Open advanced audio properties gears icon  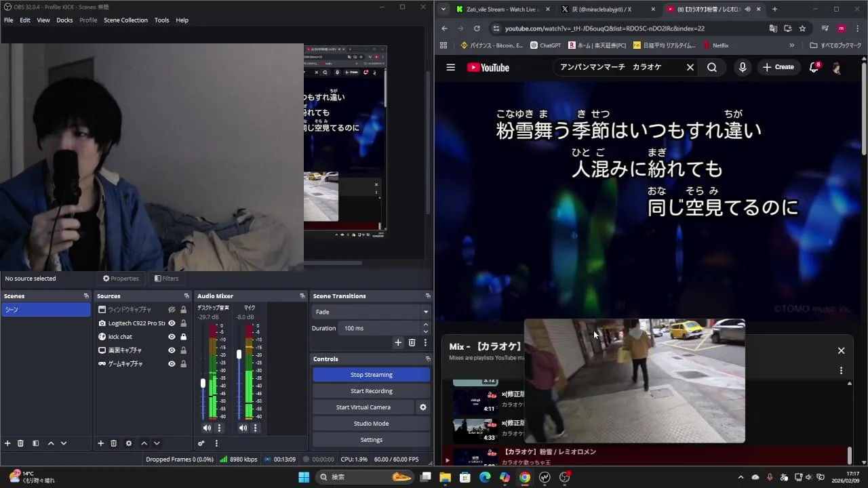pyautogui.click(x=201, y=443)
